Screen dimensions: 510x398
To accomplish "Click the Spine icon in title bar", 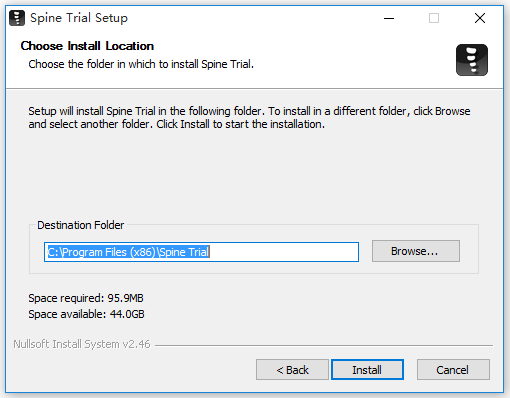I will tap(17, 18).
